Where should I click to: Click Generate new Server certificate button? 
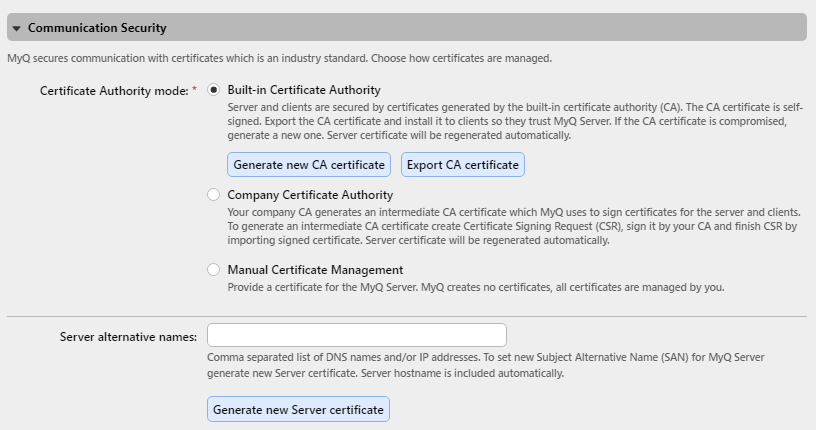click(x=298, y=409)
